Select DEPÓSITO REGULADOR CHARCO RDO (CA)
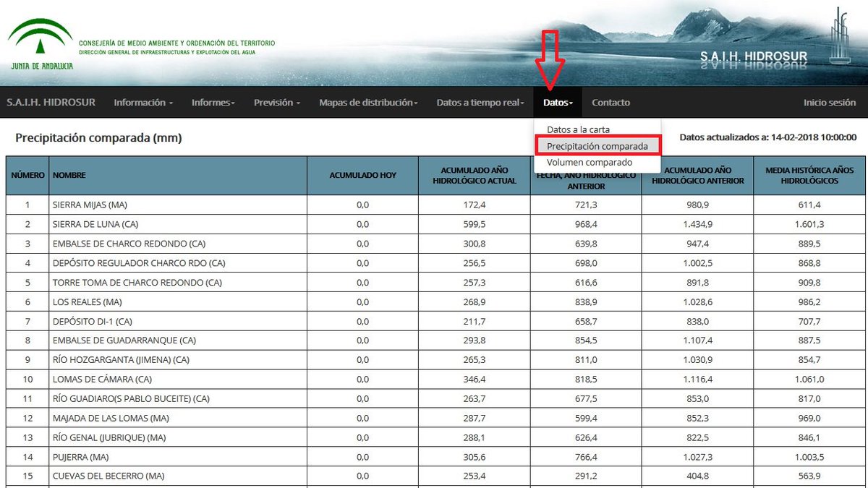 [139, 263]
